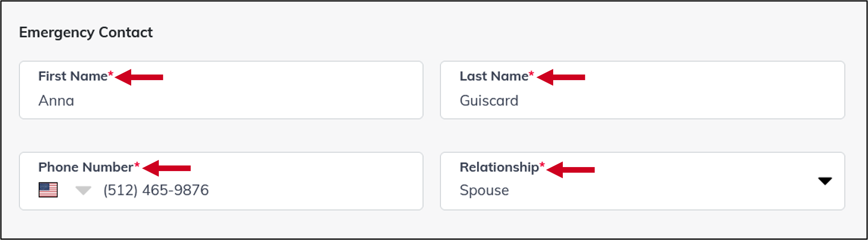Click the Relationship field label
The image size is (868, 240).
(x=498, y=167)
